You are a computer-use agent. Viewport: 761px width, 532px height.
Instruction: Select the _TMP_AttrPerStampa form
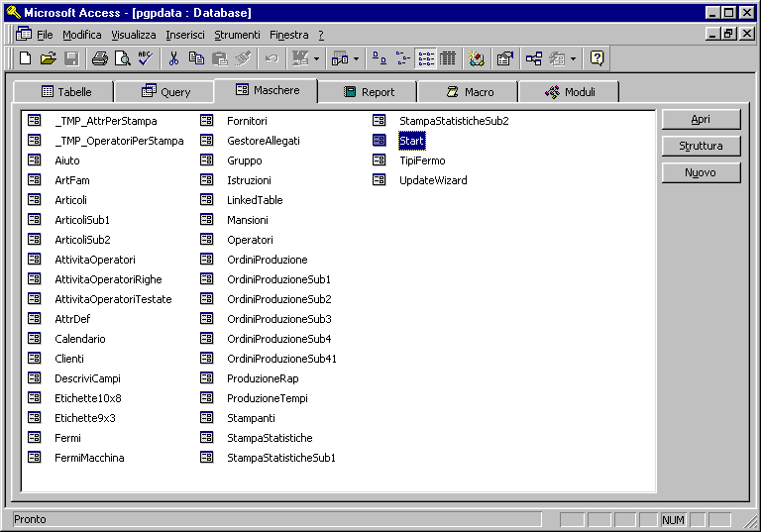point(106,121)
